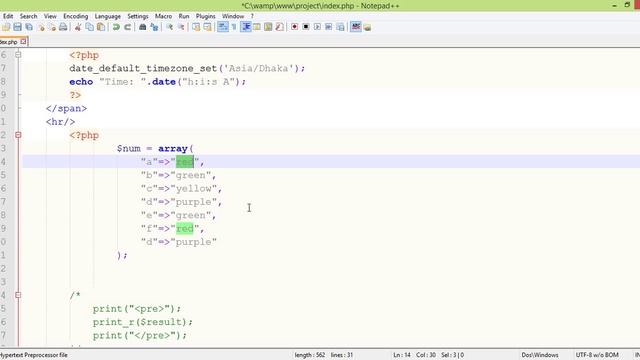Image resolution: width=640 pixels, height=360 pixels.
Task: Click the length : 562 status entry
Action: (x=310, y=355)
